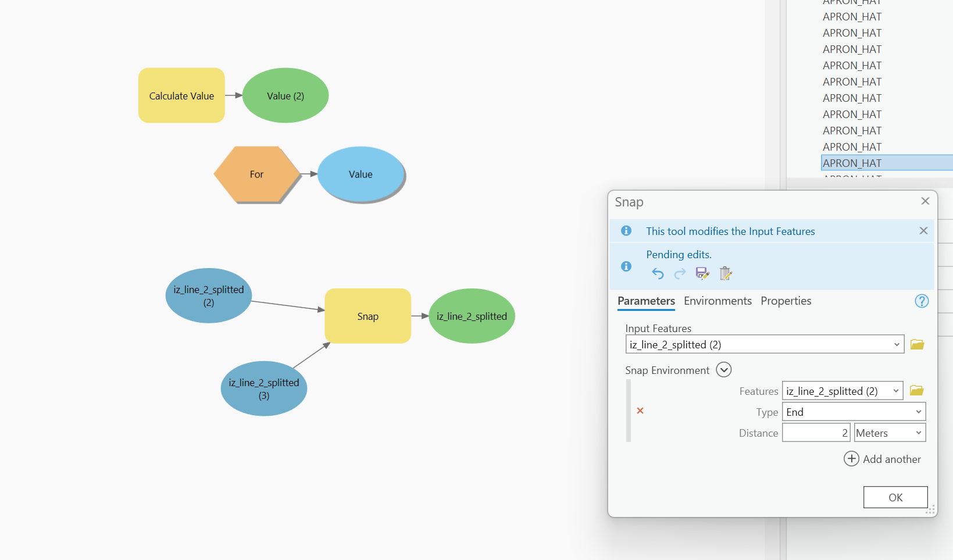Discard pending edits via the trash icon
Viewport: 953px width, 560px height.
(x=725, y=273)
